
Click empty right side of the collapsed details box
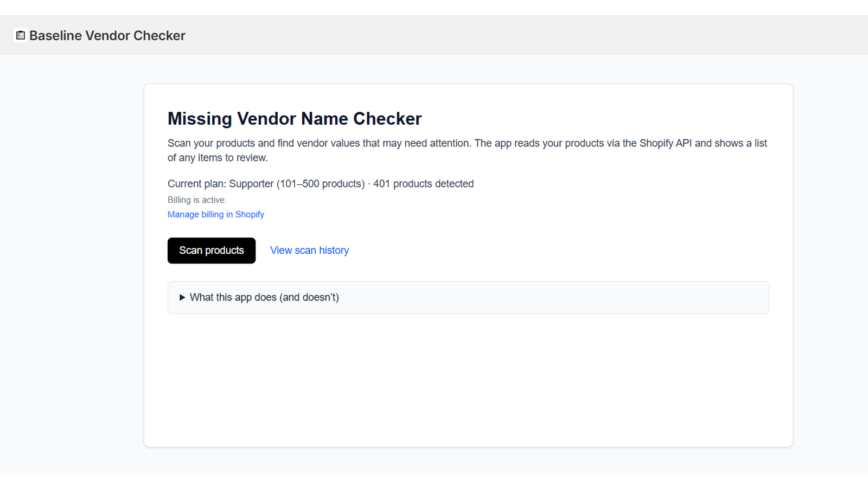click(597, 297)
